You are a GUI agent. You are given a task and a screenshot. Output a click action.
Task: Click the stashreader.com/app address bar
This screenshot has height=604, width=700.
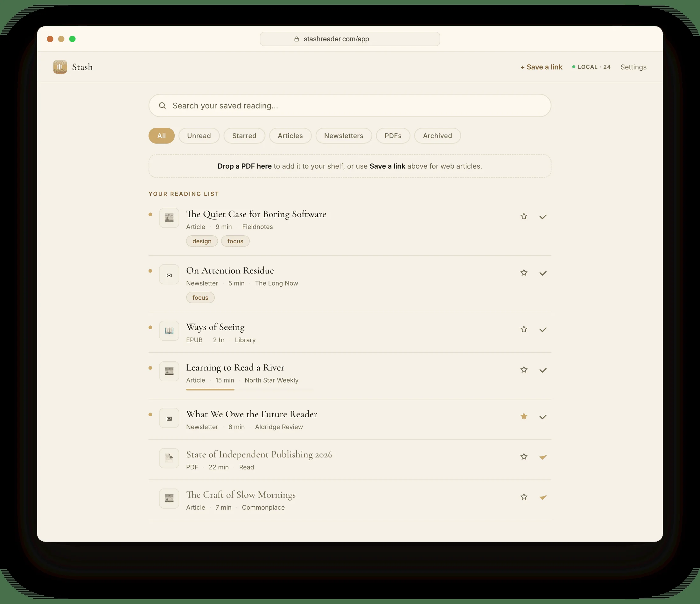(x=350, y=39)
